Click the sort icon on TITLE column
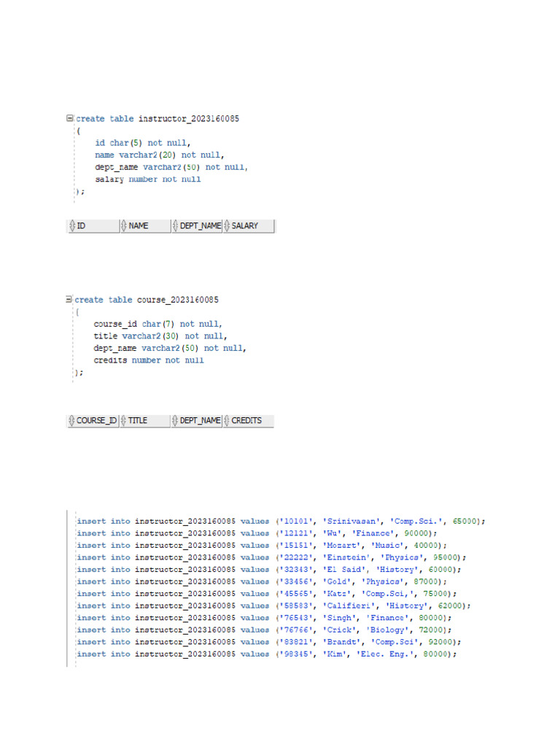The image size is (560, 747). tap(123, 420)
